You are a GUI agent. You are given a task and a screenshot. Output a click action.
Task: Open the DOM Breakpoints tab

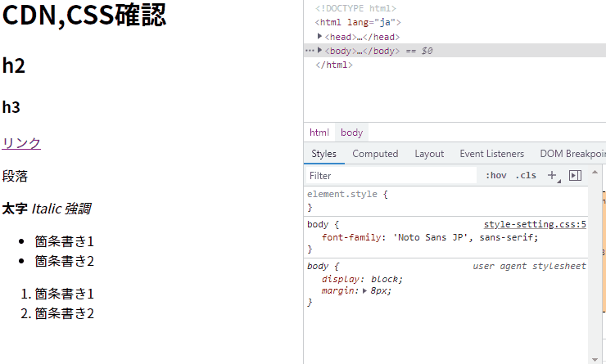(572, 154)
